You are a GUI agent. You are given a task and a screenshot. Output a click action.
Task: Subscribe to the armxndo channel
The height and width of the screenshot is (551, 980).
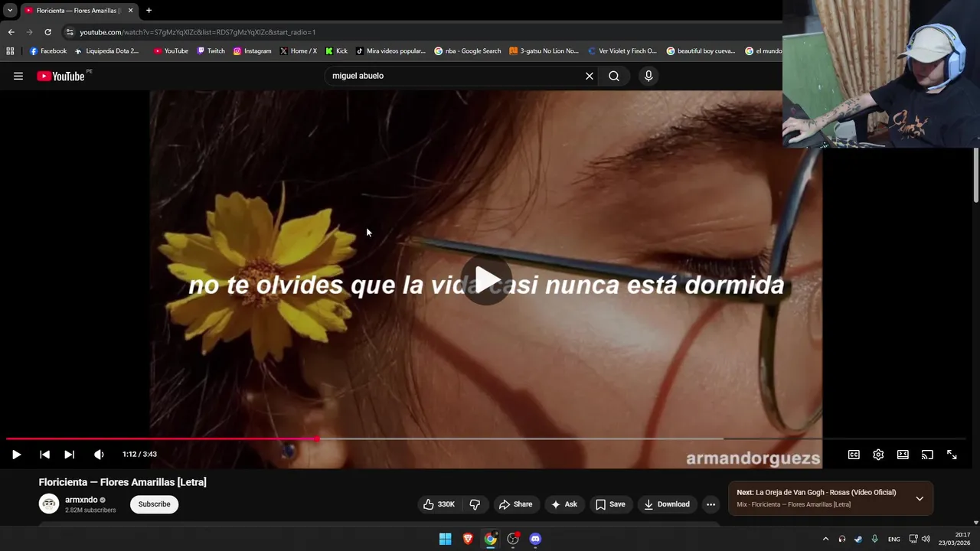tap(154, 504)
